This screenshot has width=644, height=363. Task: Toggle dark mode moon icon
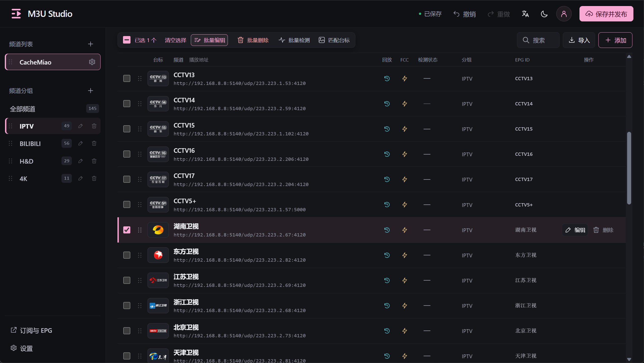(x=544, y=14)
